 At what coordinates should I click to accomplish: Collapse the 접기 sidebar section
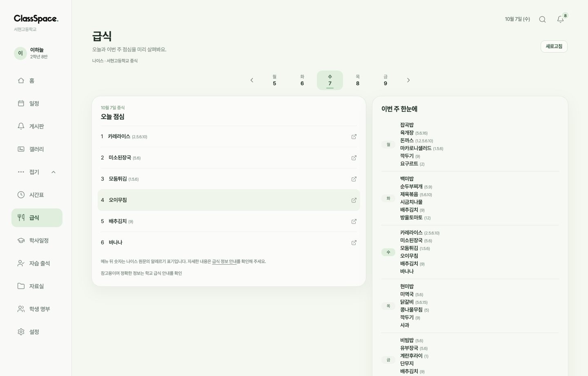37,172
